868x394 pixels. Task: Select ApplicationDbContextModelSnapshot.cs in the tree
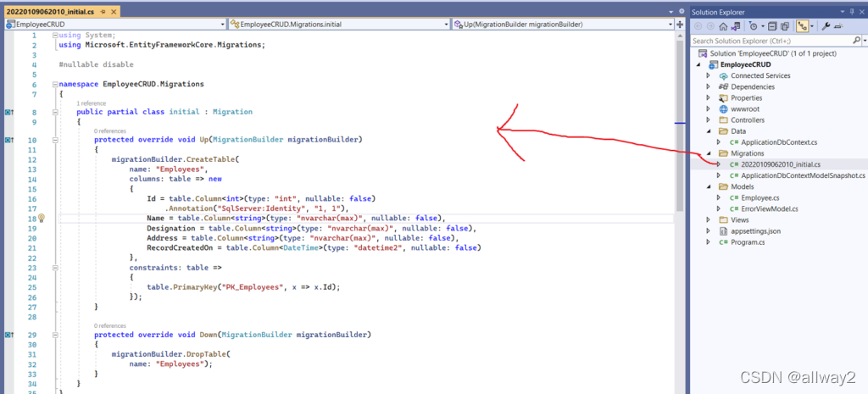tap(803, 175)
